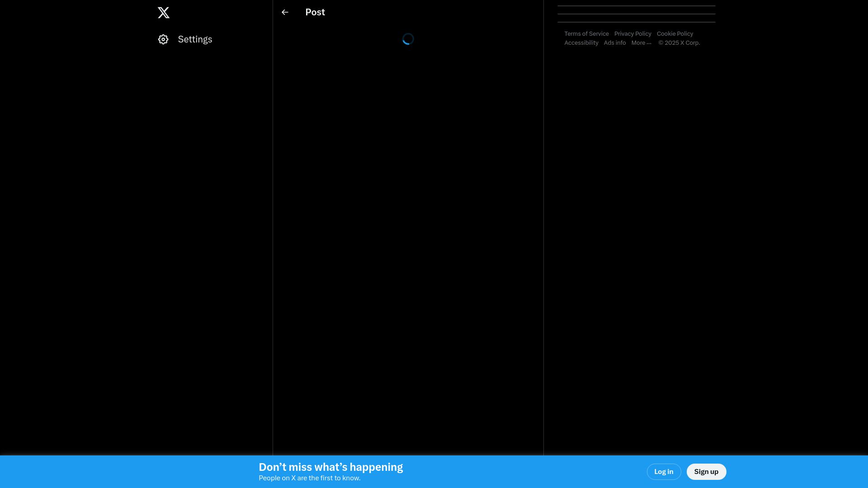The image size is (868, 488).
Task: Click the Sign up button
Action: pyautogui.click(x=706, y=472)
